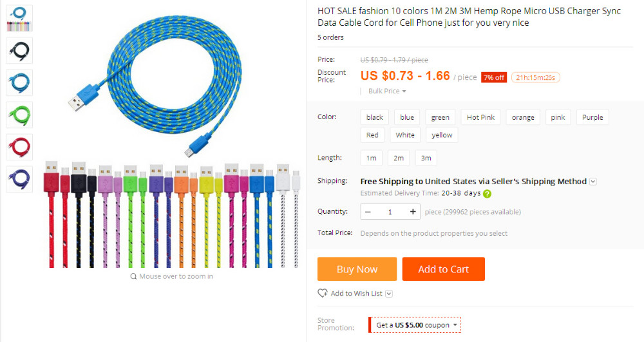644x342 pixels.
Task: Select the purple cable thumbnail
Action: (x=19, y=179)
